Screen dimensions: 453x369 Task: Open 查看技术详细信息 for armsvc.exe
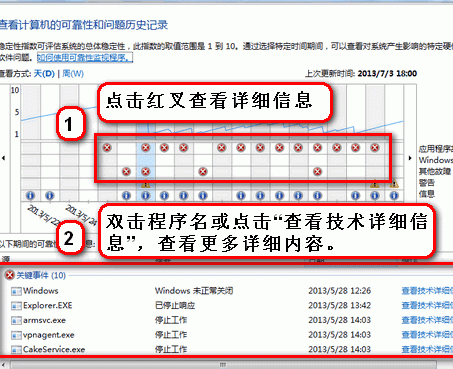(x=427, y=320)
